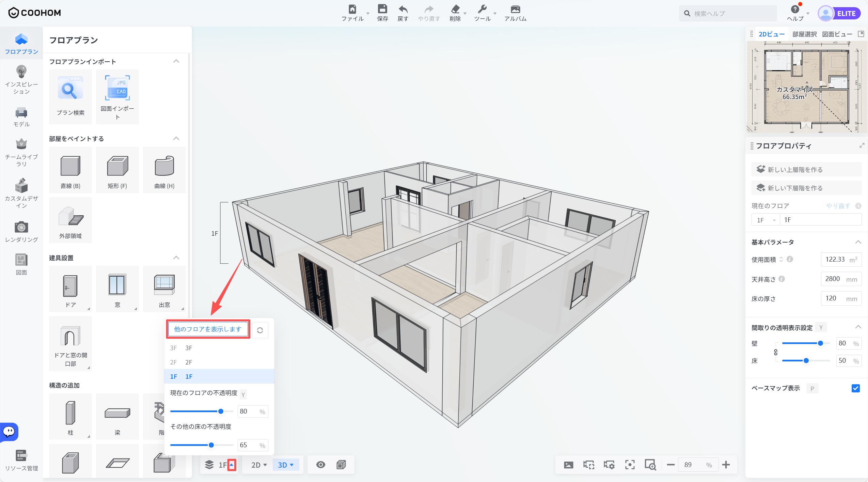Click the 削除 eraser icon
The height and width of the screenshot is (482, 868).
(455, 9)
